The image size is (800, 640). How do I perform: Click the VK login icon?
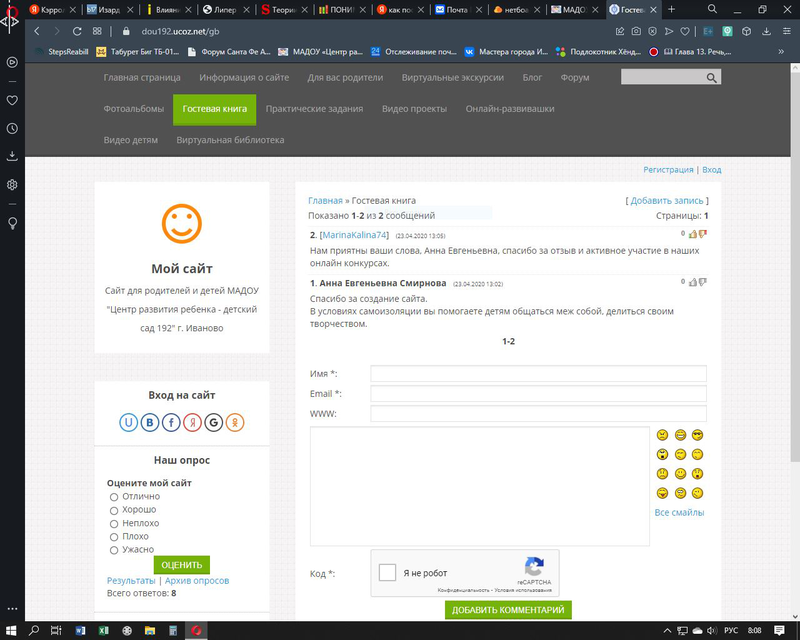150,422
